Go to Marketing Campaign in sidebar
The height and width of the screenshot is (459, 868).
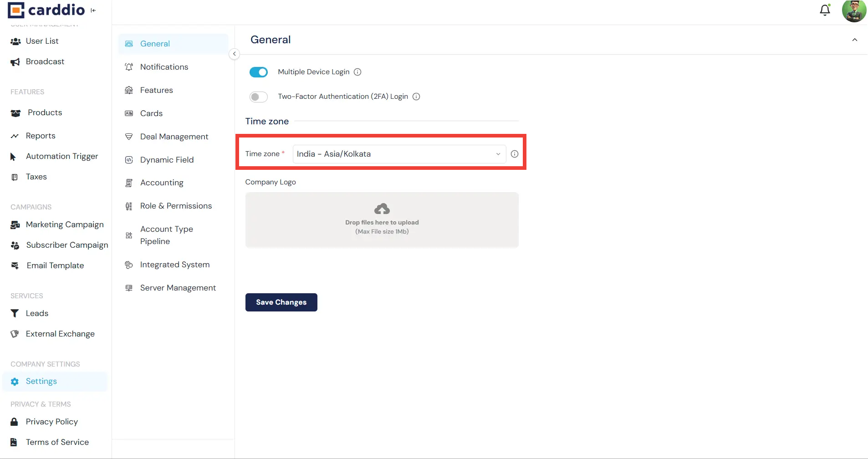[x=65, y=224]
